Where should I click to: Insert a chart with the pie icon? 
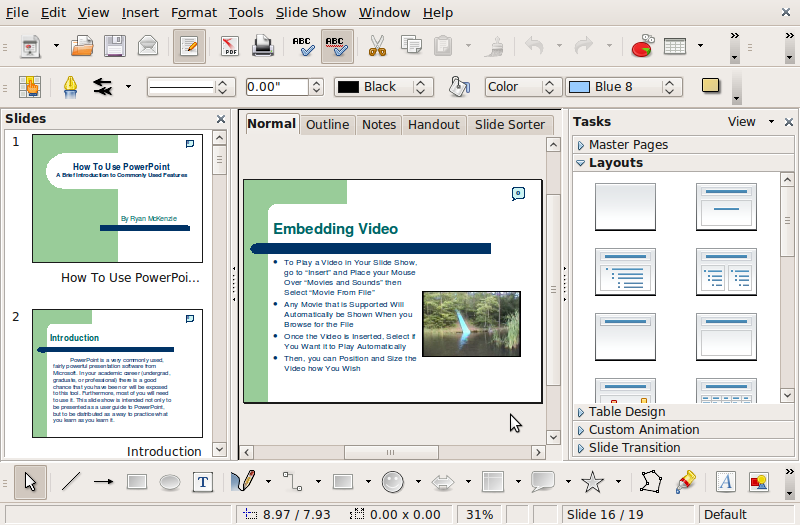643,46
